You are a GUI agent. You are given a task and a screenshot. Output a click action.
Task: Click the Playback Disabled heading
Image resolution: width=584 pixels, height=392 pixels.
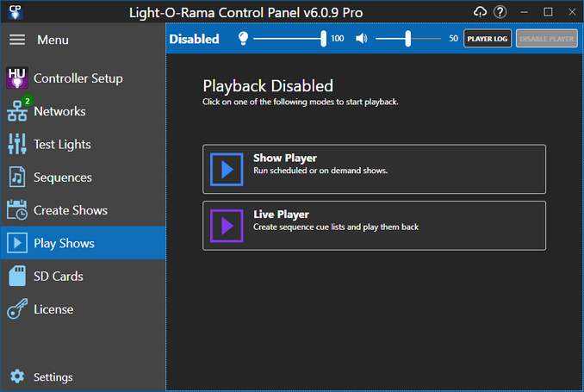268,86
